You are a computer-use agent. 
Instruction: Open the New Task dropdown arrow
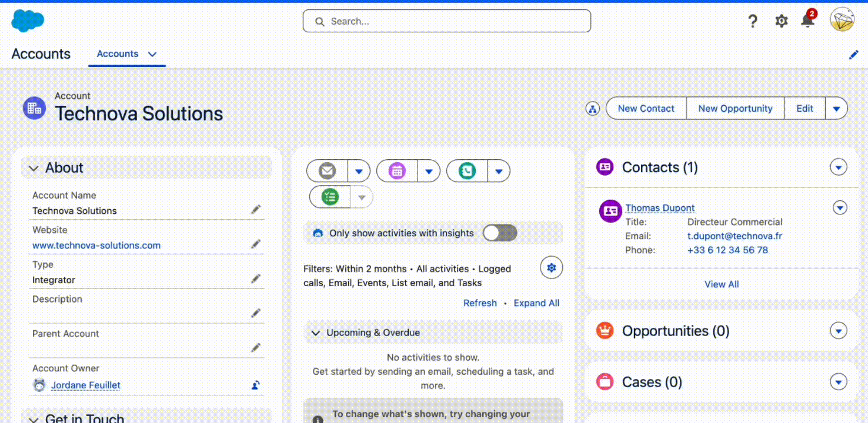[362, 197]
